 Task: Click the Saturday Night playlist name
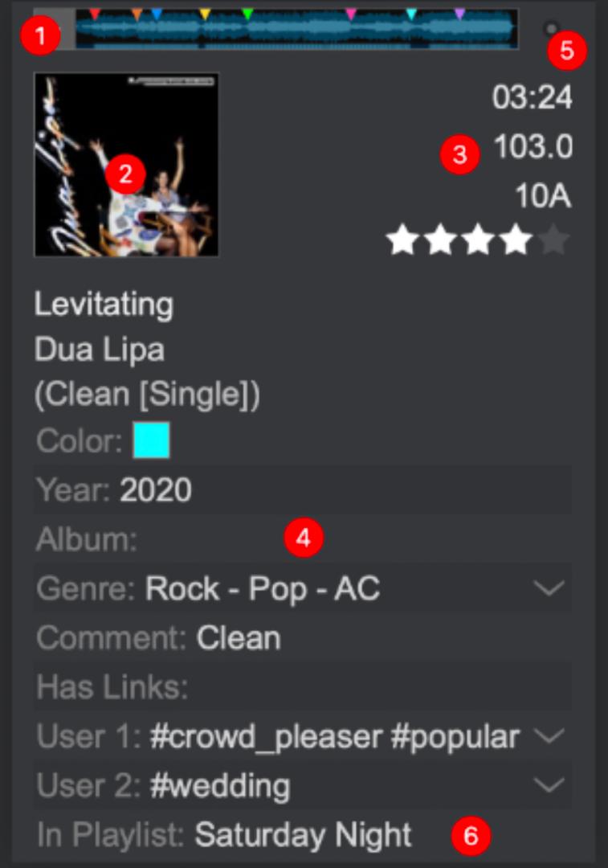coord(303,835)
